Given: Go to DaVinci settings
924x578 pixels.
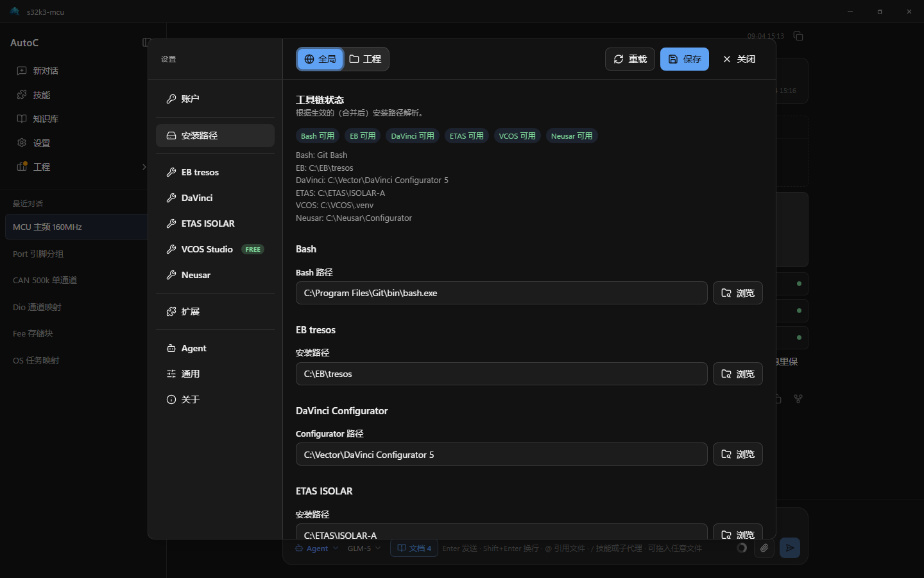Looking at the screenshot, I should pyautogui.click(x=215, y=198).
